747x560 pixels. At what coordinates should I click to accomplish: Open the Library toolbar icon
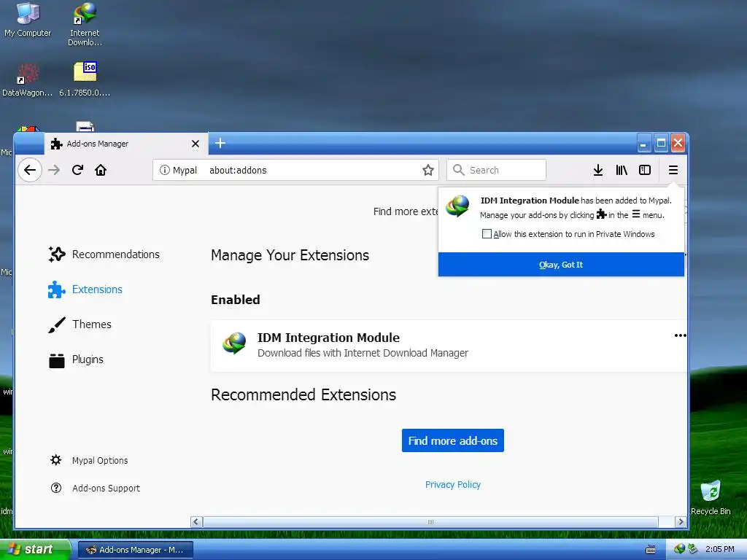[x=622, y=170]
